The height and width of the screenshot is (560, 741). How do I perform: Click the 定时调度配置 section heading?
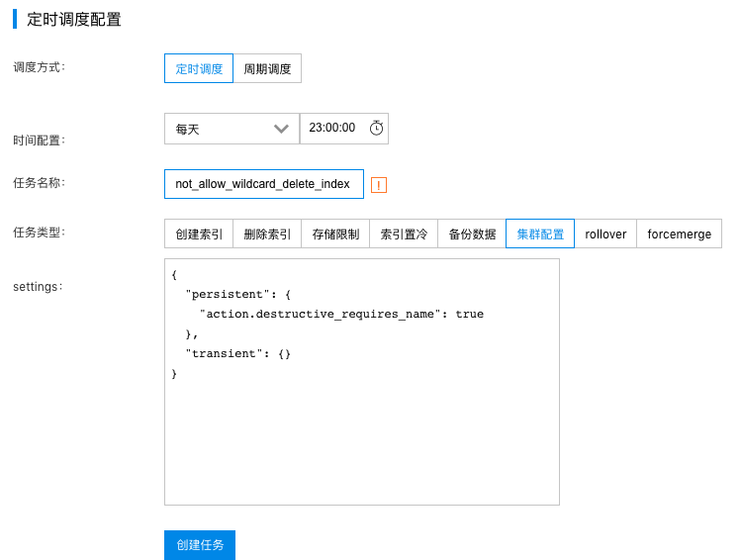click(74, 20)
